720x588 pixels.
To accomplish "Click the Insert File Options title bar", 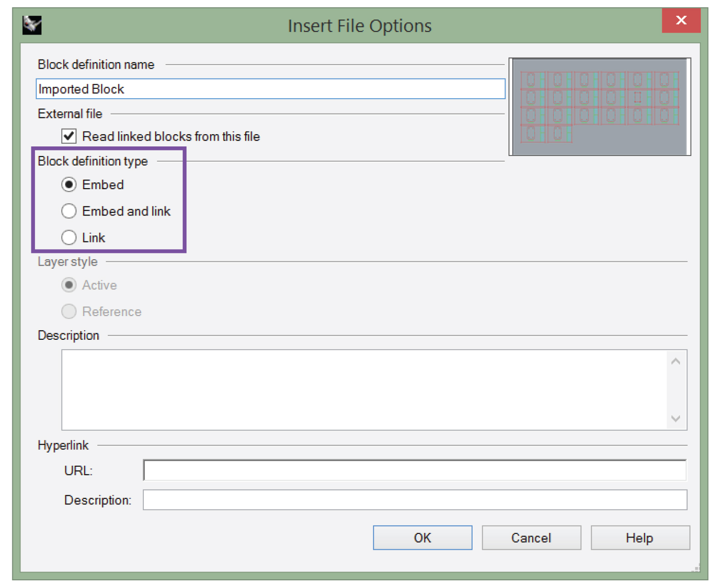I will (x=359, y=26).
